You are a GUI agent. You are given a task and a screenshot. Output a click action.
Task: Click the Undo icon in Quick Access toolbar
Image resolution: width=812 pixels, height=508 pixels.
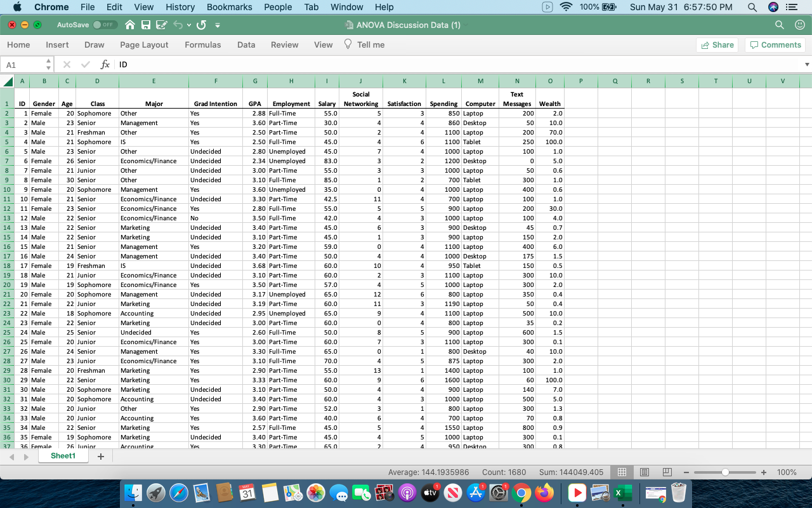click(178, 25)
